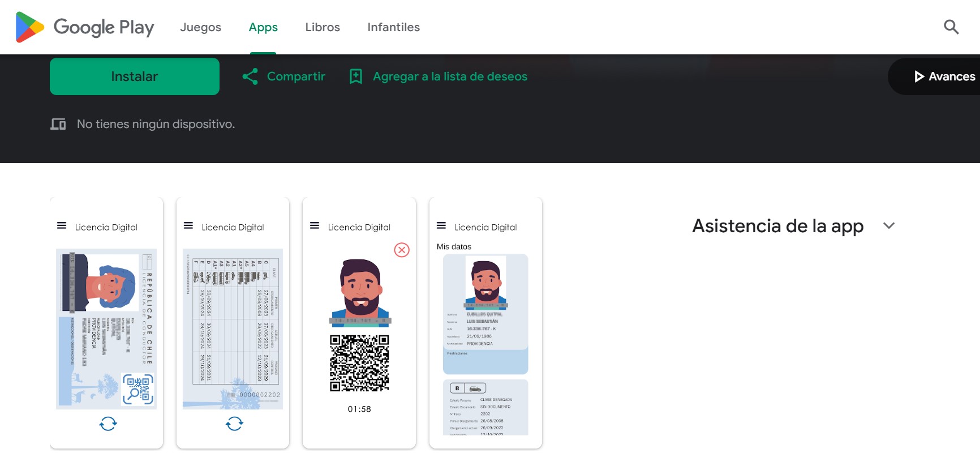
Task: Click chevron next to Asistencia de la app
Action: [889, 226]
